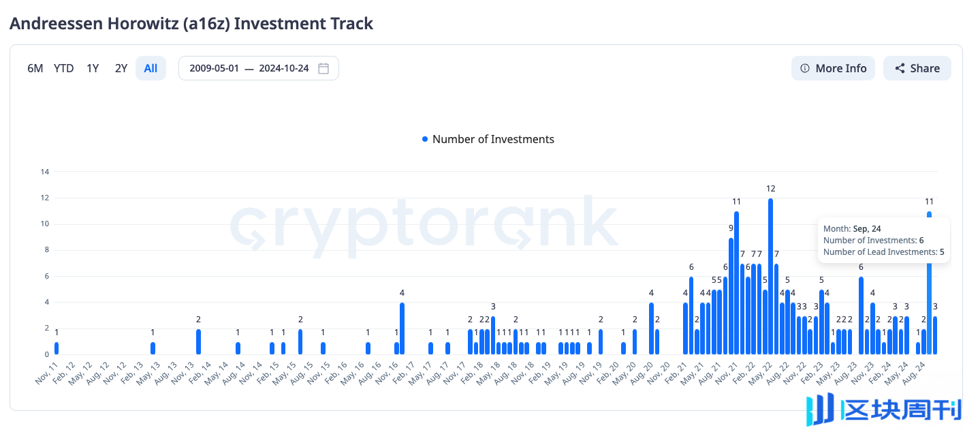980x430 pixels.
Task: Click the start date 2009-05-01 field
Action: 214,68
